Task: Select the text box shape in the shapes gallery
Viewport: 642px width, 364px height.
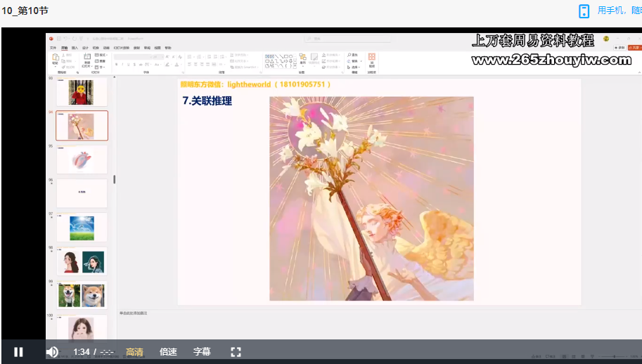Action: [267, 56]
